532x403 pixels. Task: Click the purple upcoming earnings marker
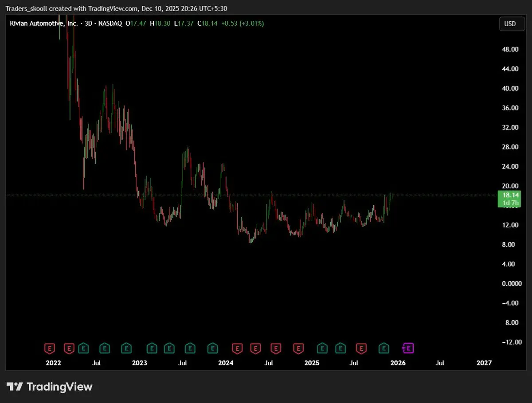tap(408, 348)
